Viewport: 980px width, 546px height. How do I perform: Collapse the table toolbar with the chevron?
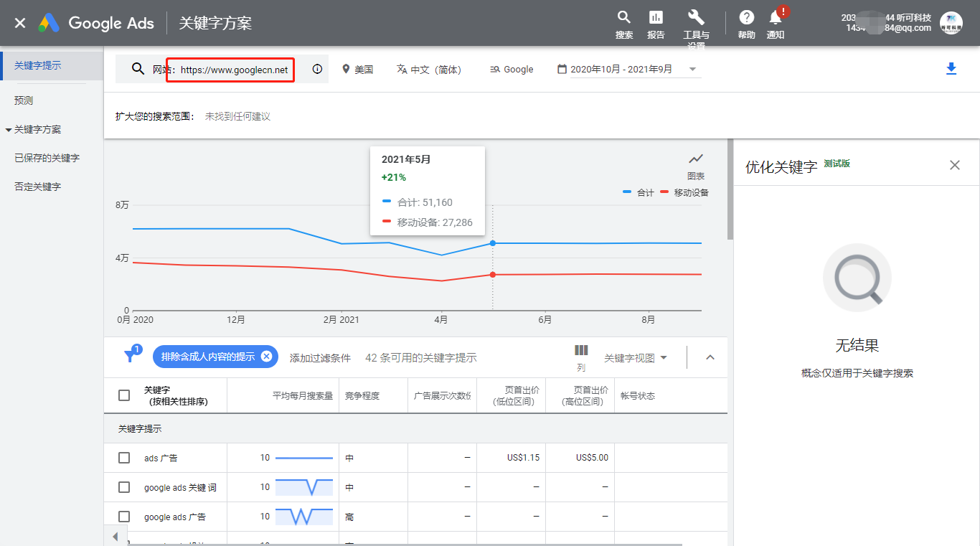(x=710, y=357)
